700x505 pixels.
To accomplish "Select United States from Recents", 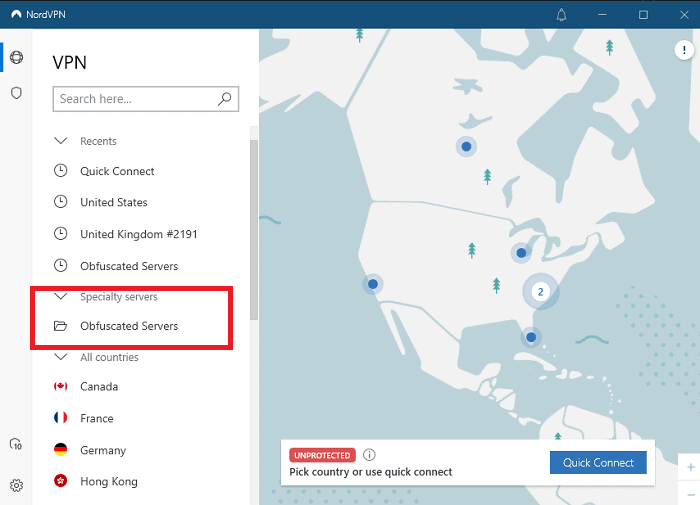I will click(113, 202).
